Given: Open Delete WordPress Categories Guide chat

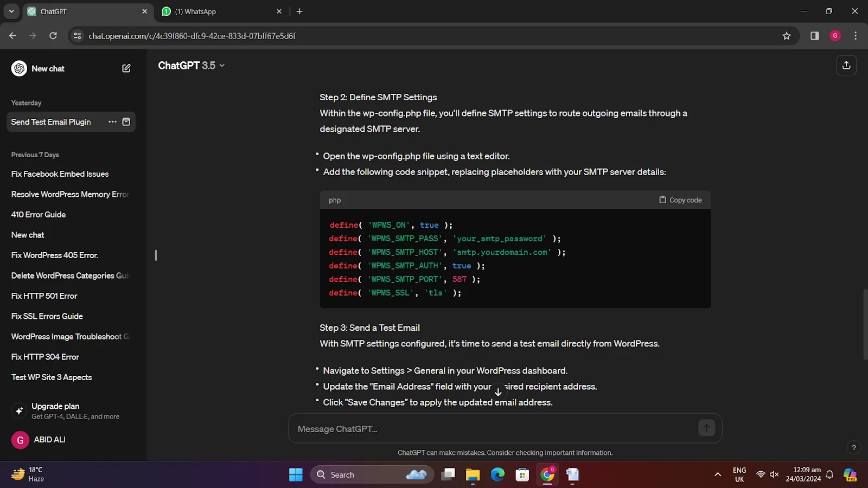Looking at the screenshot, I should coord(71,275).
